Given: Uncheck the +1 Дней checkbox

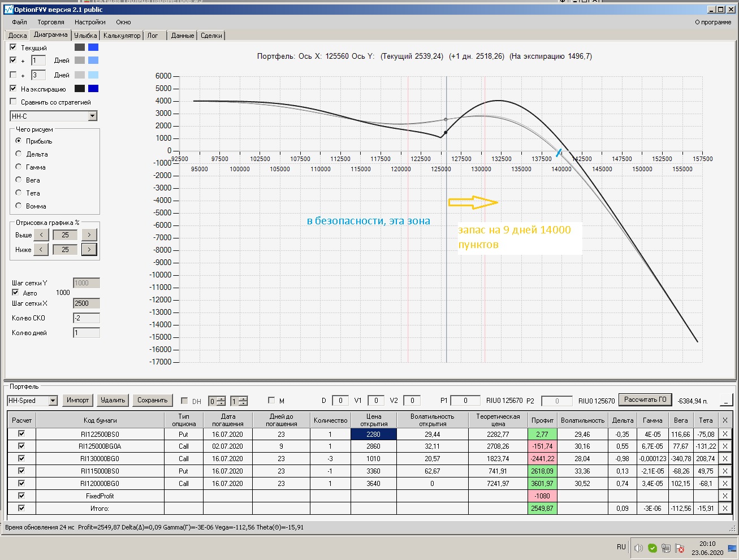Looking at the screenshot, I should point(14,60).
